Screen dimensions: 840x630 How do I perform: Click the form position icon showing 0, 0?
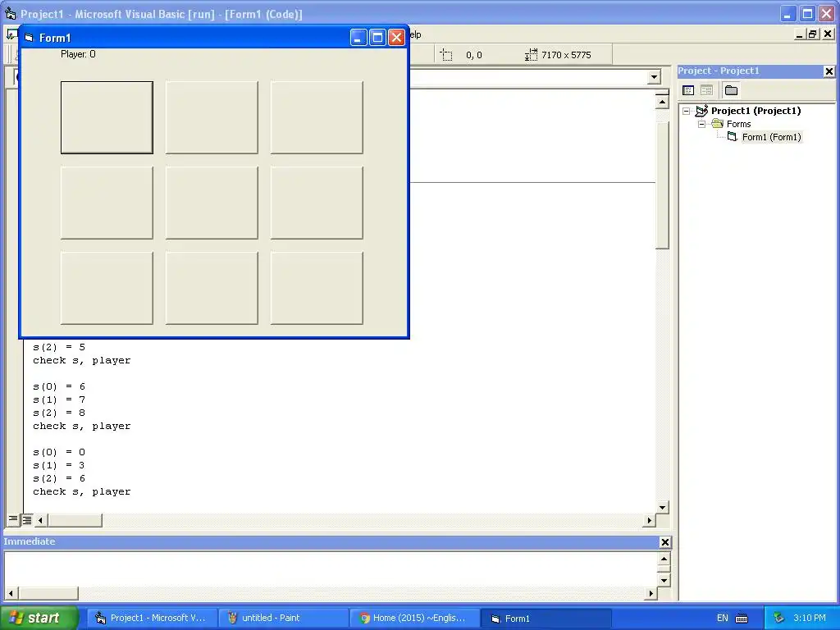pyautogui.click(x=446, y=55)
